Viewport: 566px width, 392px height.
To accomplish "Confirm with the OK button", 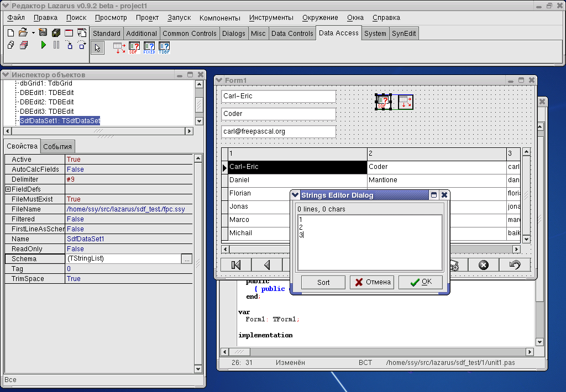I will pos(421,282).
